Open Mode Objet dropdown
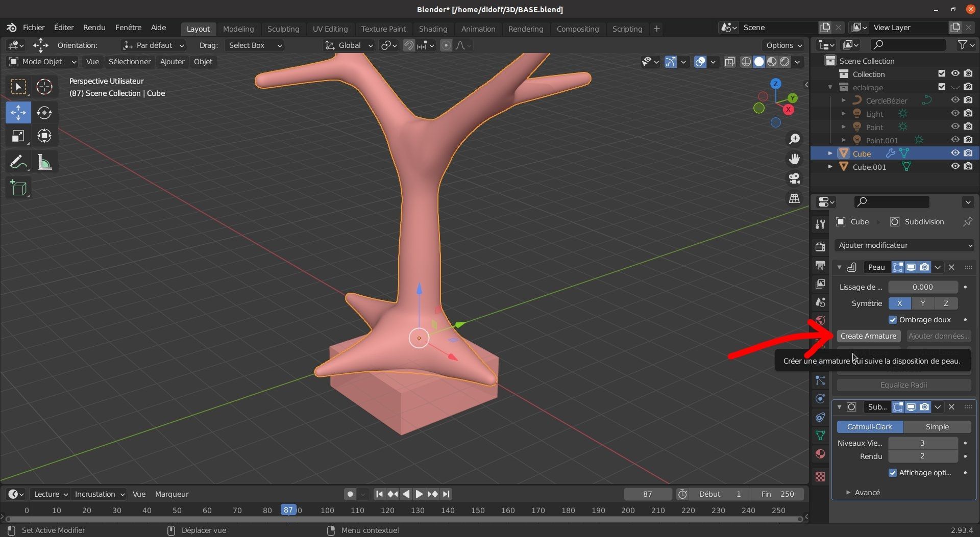The height and width of the screenshot is (537, 980). coord(42,62)
